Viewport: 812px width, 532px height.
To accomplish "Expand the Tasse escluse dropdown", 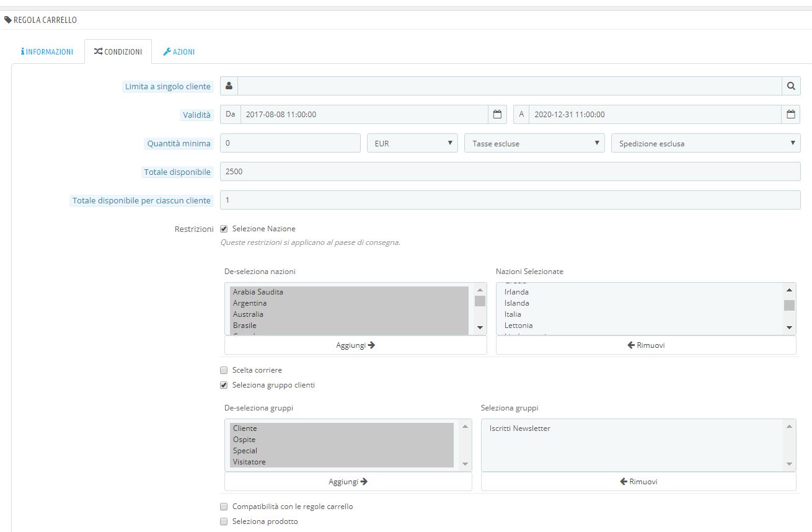I will 534,143.
